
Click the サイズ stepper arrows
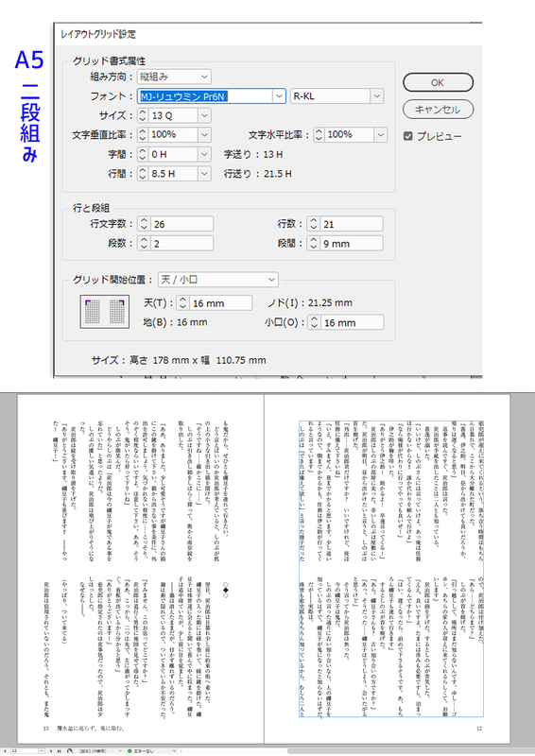(143, 115)
